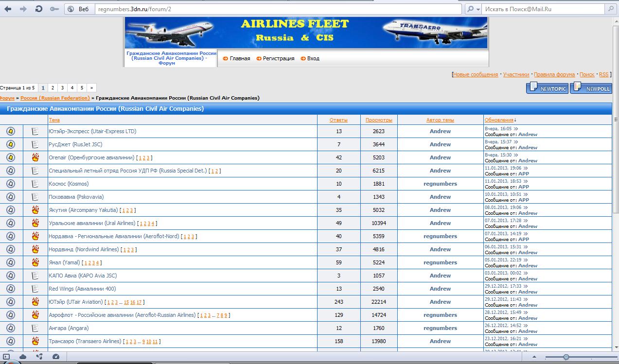Viewport: 619px width, 364px height.
Task: Click the view count 22214
Action: pyautogui.click(x=379, y=302)
